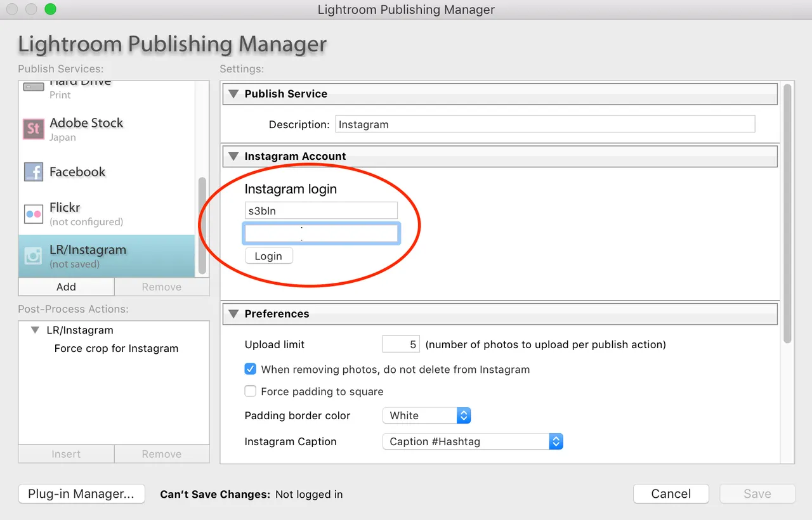Click the Description input field
The width and height of the screenshot is (812, 520).
click(x=545, y=124)
